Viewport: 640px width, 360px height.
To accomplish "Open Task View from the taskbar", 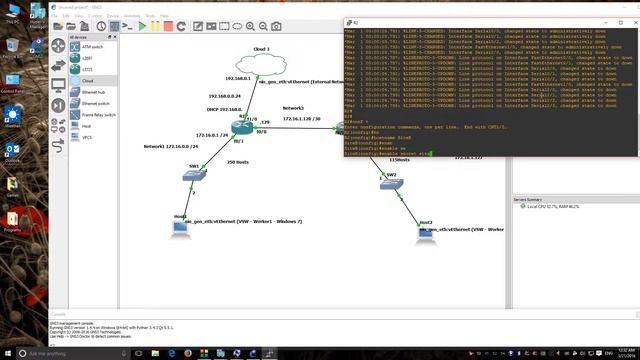I will (139, 353).
